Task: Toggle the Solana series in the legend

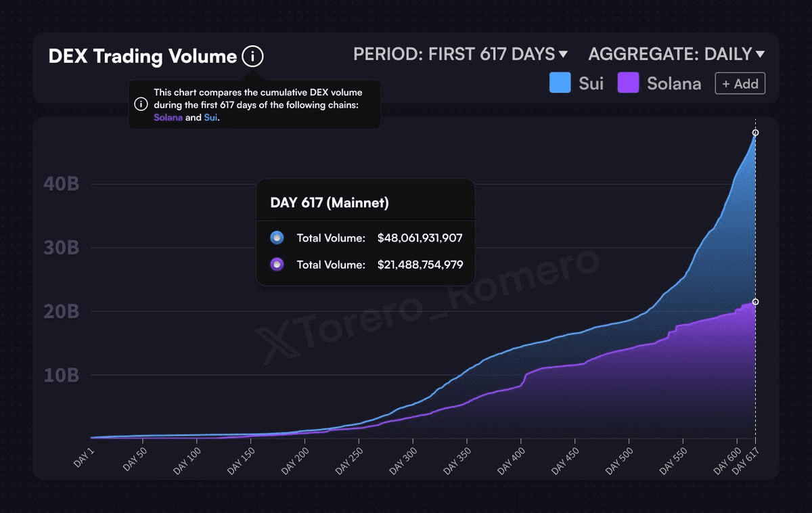Action: [x=660, y=84]
